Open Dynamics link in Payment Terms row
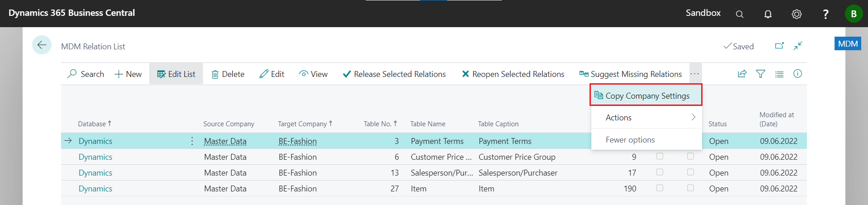 95,141
